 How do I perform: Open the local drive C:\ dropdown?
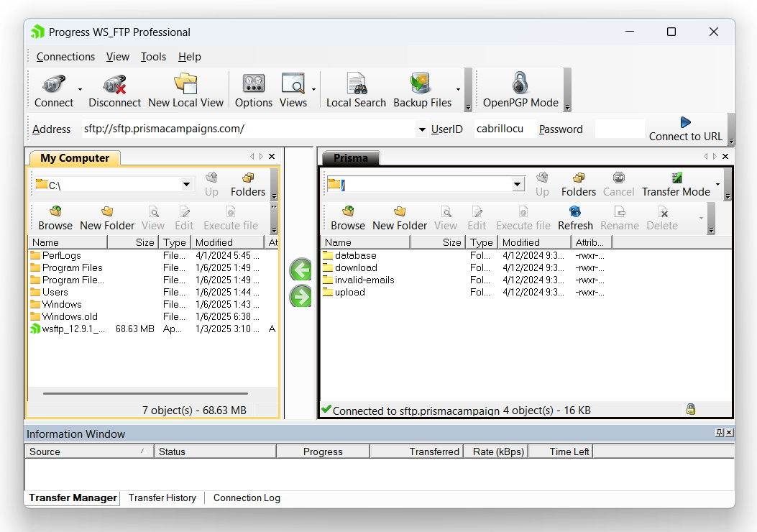click(186, 184)
